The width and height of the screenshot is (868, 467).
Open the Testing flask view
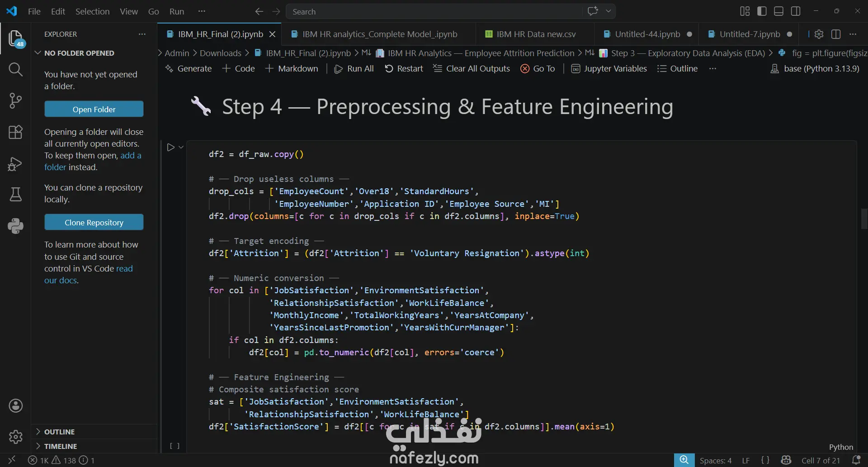coord(15,195)
